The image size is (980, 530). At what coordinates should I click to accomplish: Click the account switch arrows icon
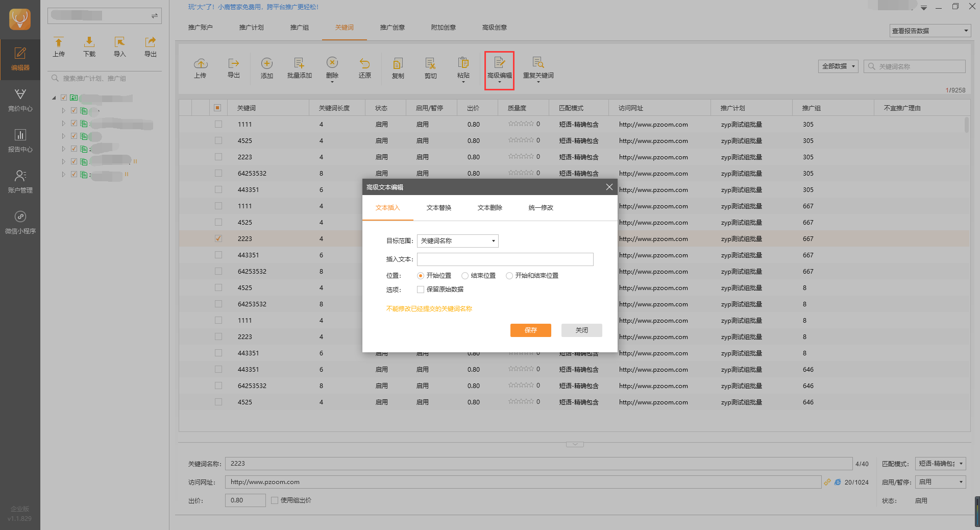154,16
